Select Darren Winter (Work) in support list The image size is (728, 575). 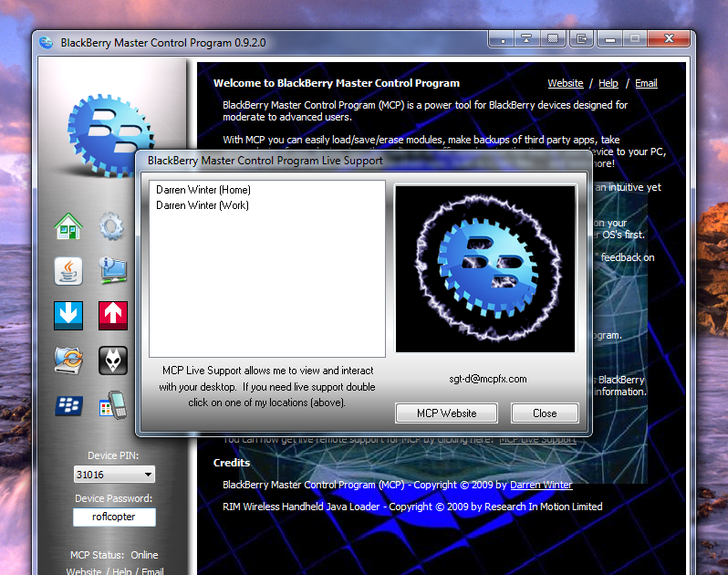tap(203, 205)
